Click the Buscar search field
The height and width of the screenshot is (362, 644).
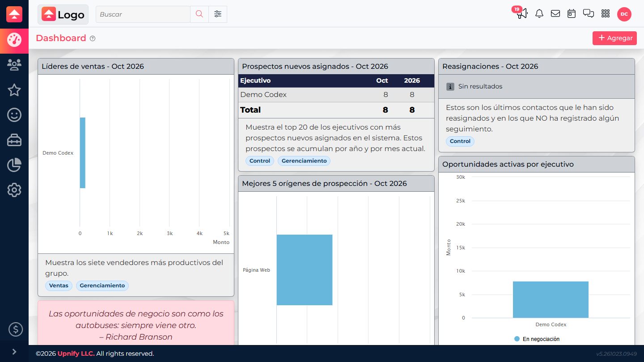click(143, 14)
